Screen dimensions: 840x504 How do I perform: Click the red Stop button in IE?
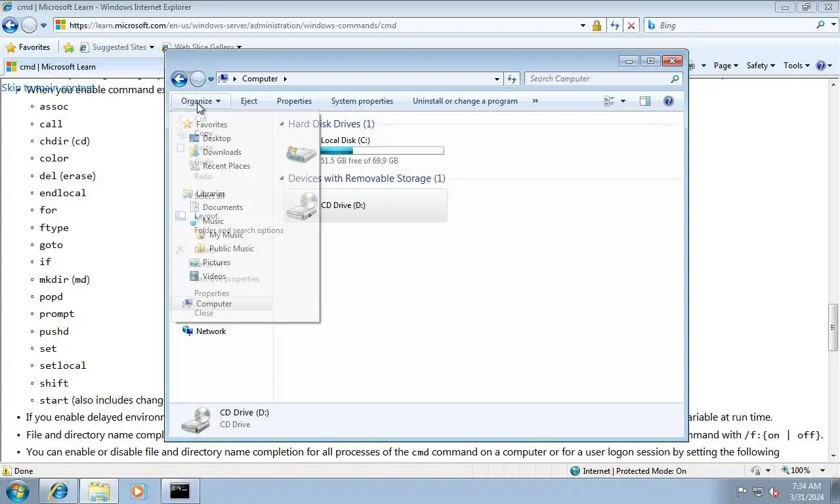(631, 26)
